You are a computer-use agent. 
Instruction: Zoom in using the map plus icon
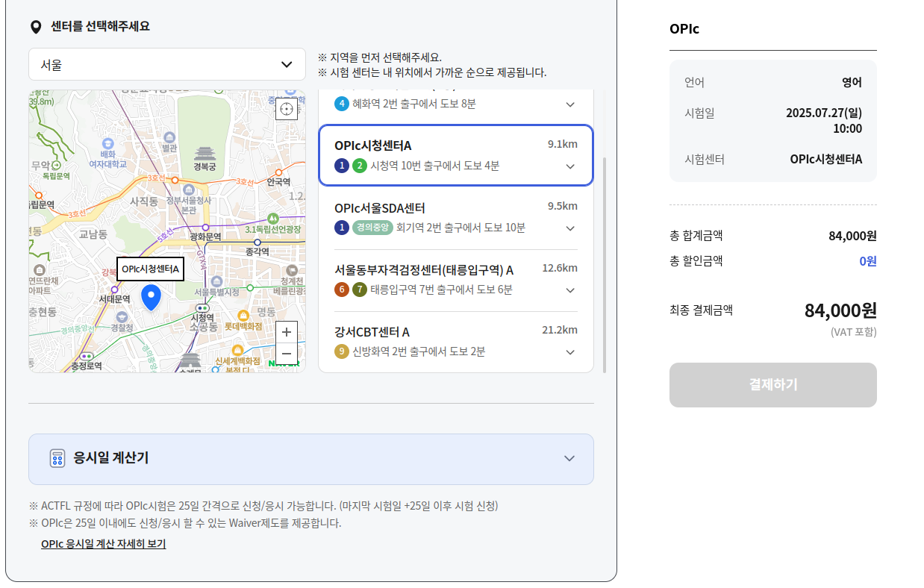[x=286, y=332]
